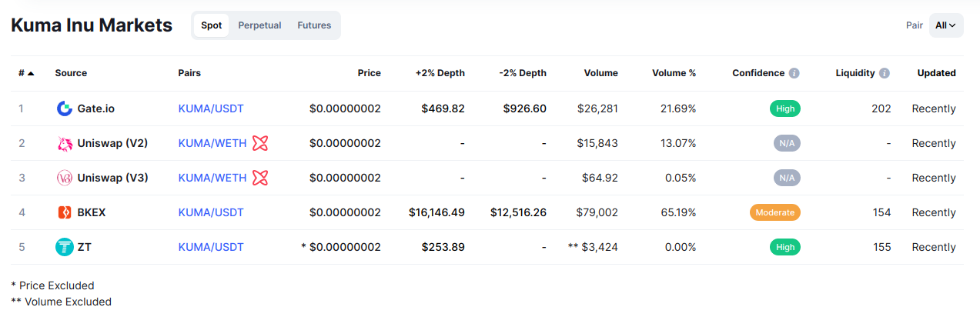Click the Kuma Inu Markets heading
This screenshot has height=327, width=980.
coord(92,25)
